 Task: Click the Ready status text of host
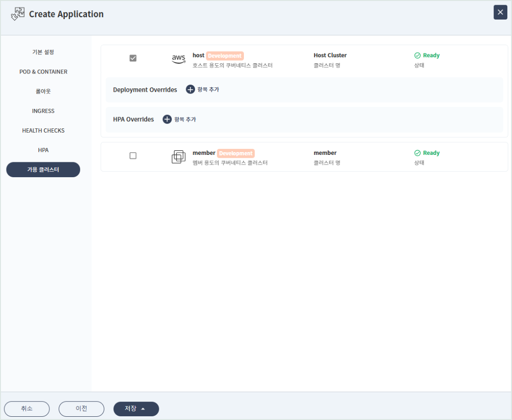(431, 55)
